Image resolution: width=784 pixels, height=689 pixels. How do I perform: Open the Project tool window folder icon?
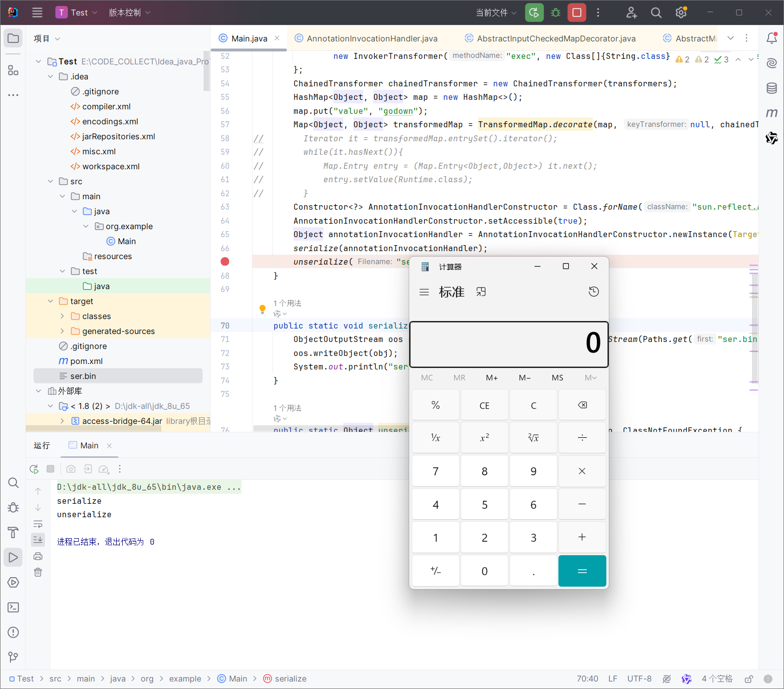(13, 38)
